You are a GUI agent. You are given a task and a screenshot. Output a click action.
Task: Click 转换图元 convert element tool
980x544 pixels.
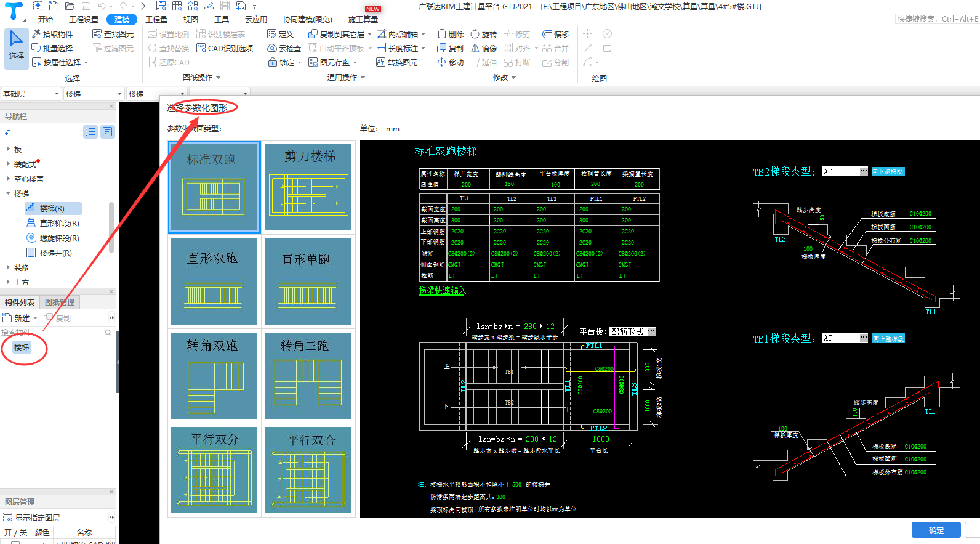(397, 62)
